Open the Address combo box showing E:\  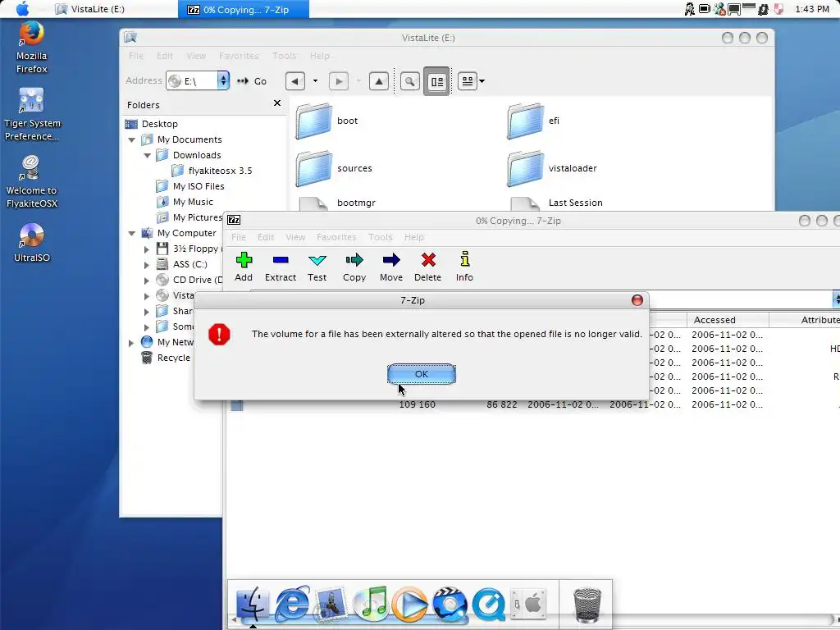pyautogui.click(x=198, y=81)
